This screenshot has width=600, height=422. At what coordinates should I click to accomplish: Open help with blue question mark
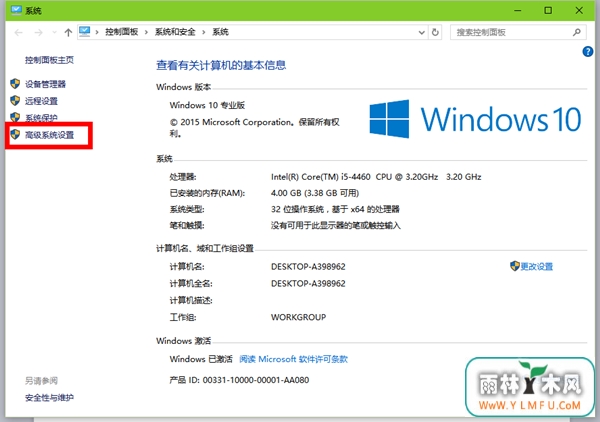point(588,51)
